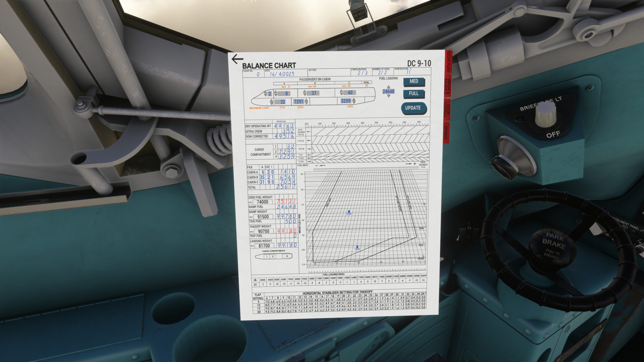644x362 pixels.
Task: Increase crew count 2 in nose
Action: (x=265, y=92)
